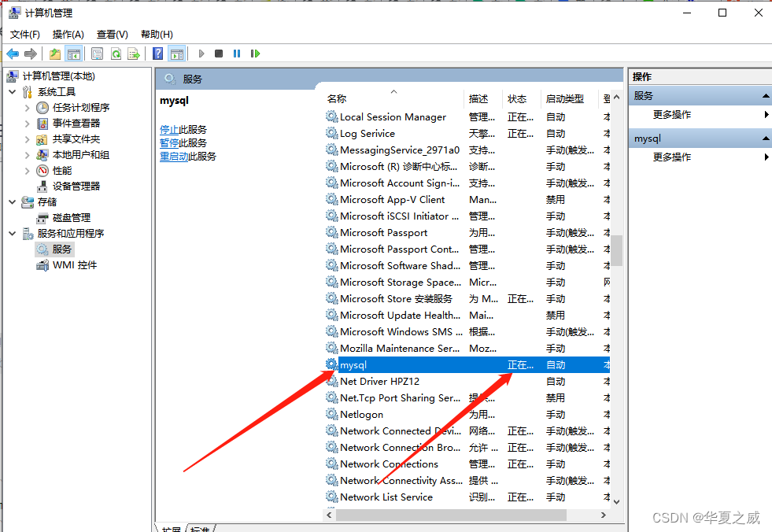Click the 重启动 link for mysql service
Viewport: 772px width, 532px height.
point(173,156)
